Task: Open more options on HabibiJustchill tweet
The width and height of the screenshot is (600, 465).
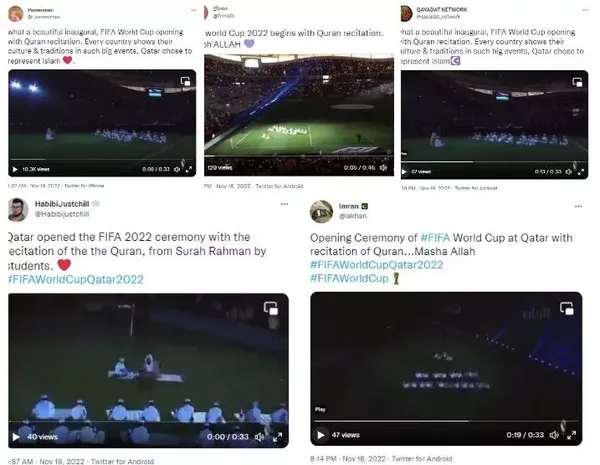Action: click(284, 204)
